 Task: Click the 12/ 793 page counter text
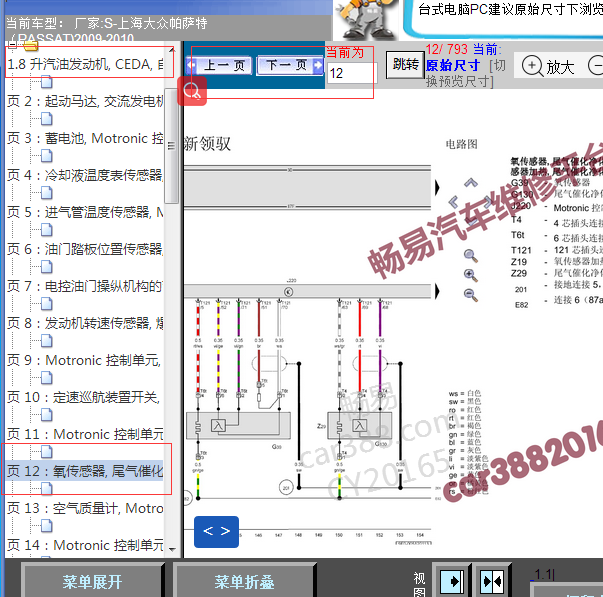click(446, 49)
